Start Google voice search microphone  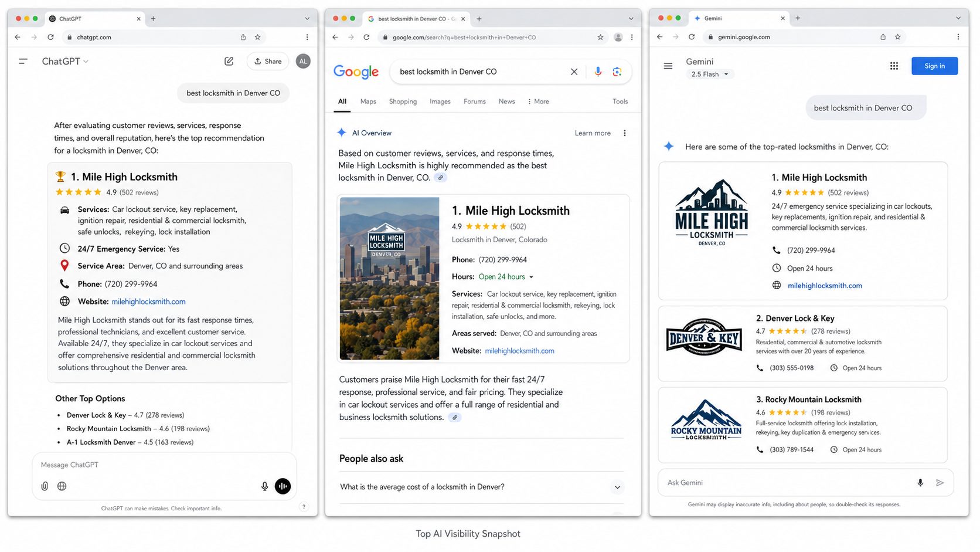(598, 72)
